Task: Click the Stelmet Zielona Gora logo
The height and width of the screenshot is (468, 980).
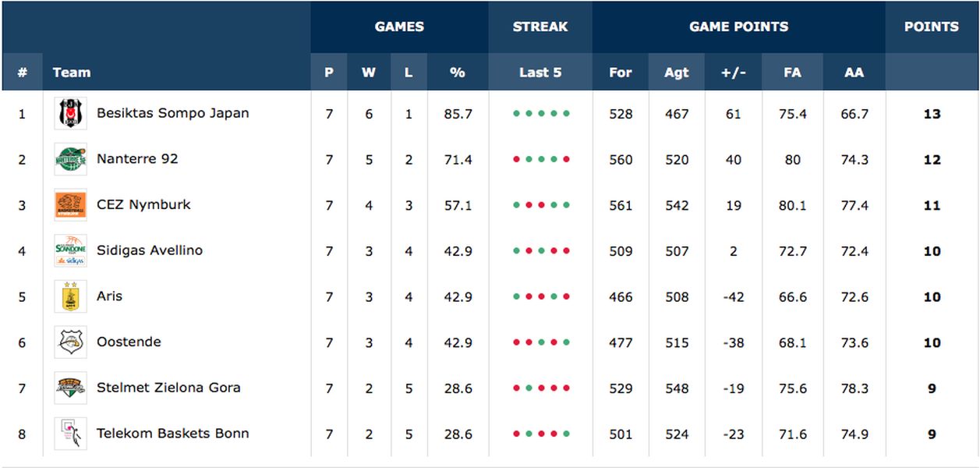Action: pyautogui.click(x=71, y=388)
